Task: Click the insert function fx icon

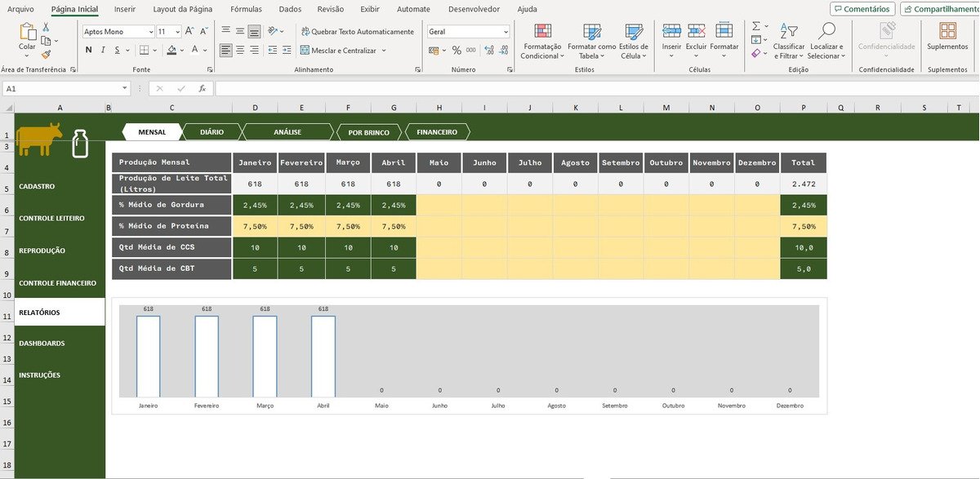Action: (x=203, y=88)
